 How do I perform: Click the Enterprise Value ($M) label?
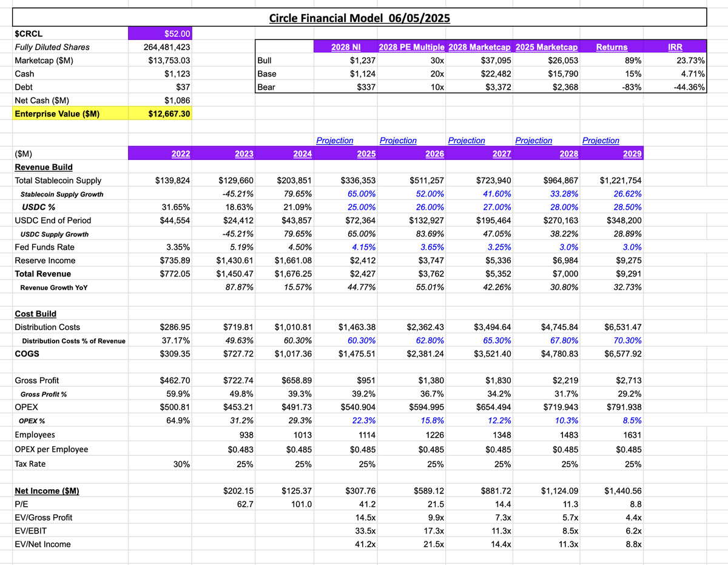pyautogui.click(x=58, y=114)
